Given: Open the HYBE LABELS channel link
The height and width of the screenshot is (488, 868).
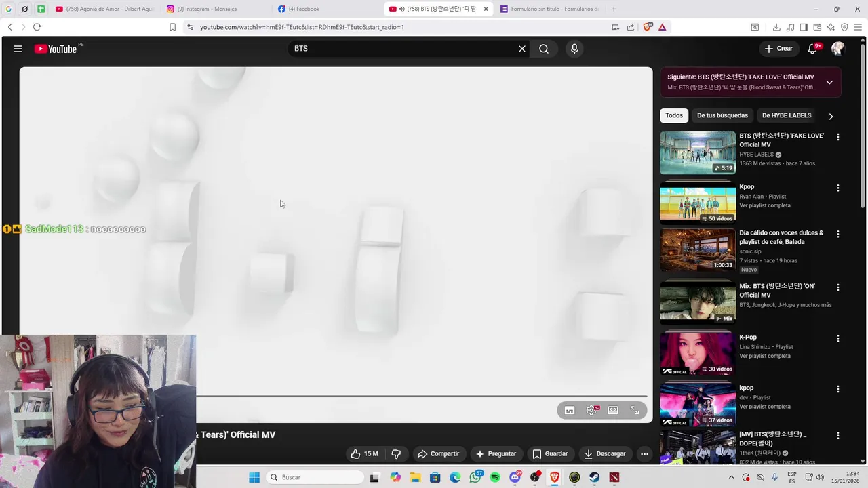Looking at the screenshot, I should tap(756, 155).
